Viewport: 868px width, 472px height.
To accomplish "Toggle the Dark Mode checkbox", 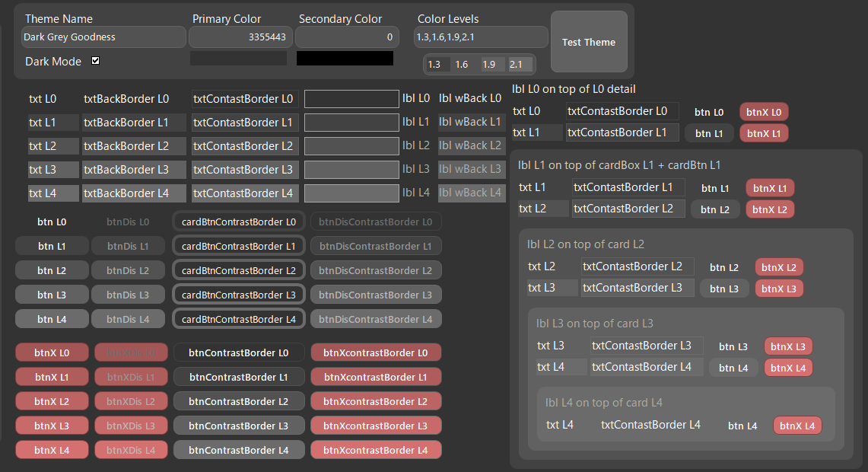I will [96, 61].
